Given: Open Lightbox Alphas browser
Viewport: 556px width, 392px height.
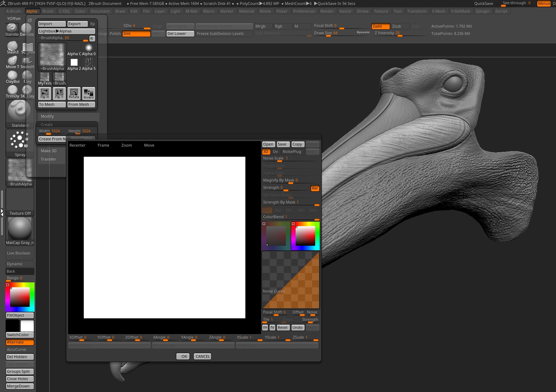Looking at the screenshot, I should click(67, 31).
